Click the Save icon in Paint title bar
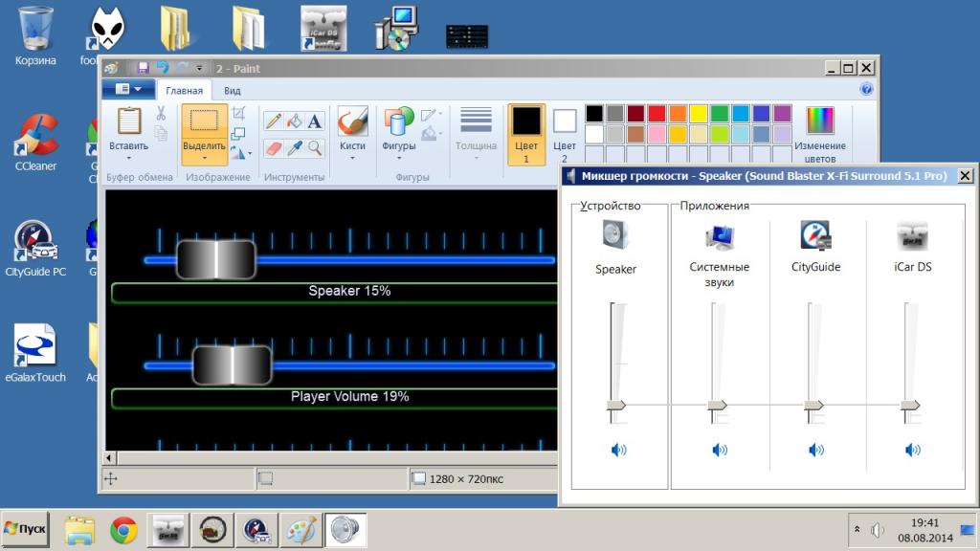 pos(143,68)
